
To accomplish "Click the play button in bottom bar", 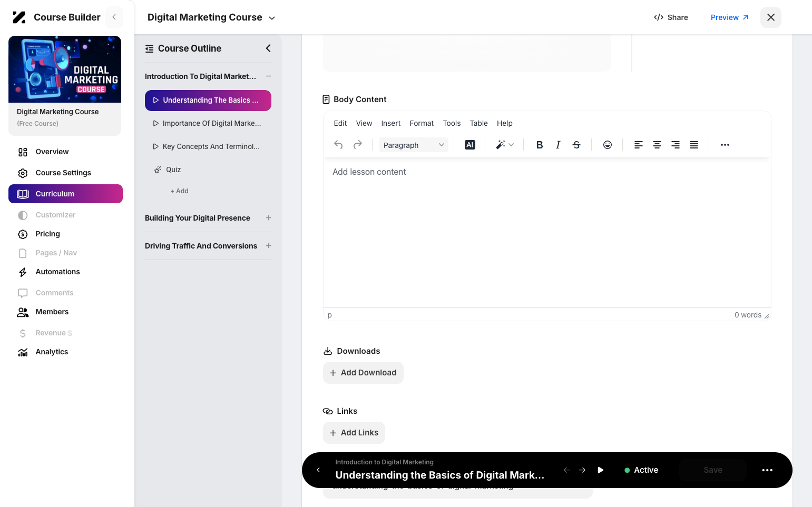I will coord(600,470).
